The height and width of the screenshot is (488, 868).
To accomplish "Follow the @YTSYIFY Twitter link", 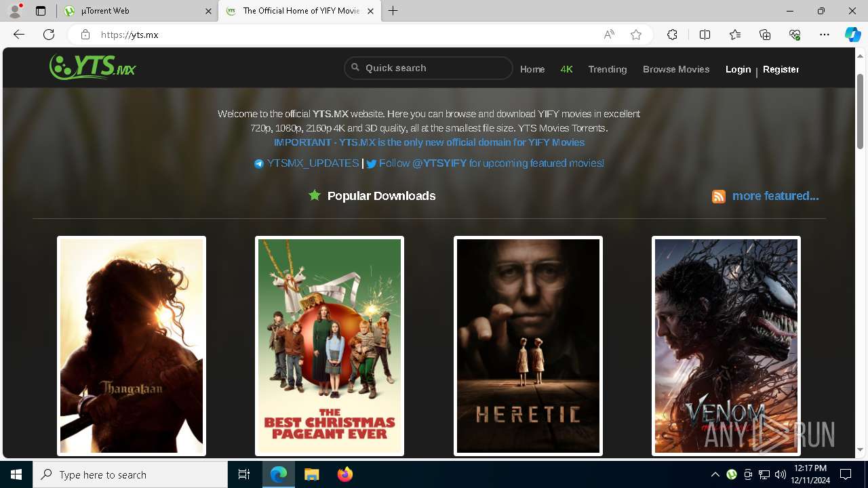I will pyautogui.click(x=491, y=163).
